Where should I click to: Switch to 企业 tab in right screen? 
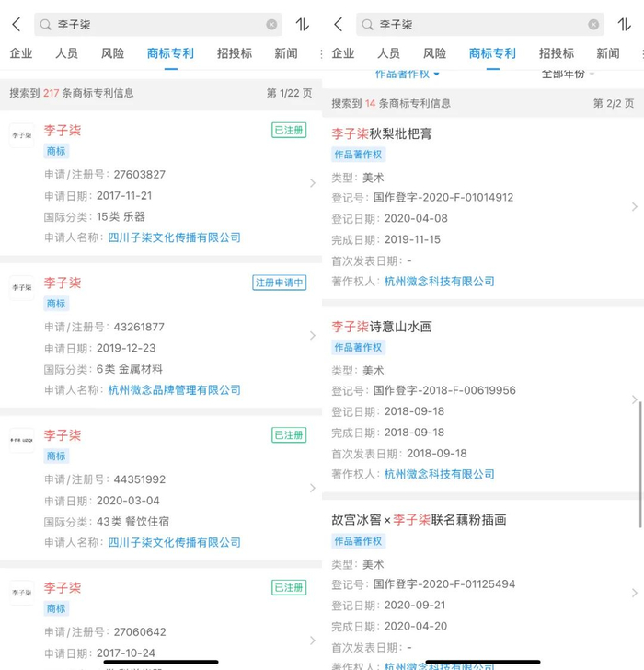343,53
